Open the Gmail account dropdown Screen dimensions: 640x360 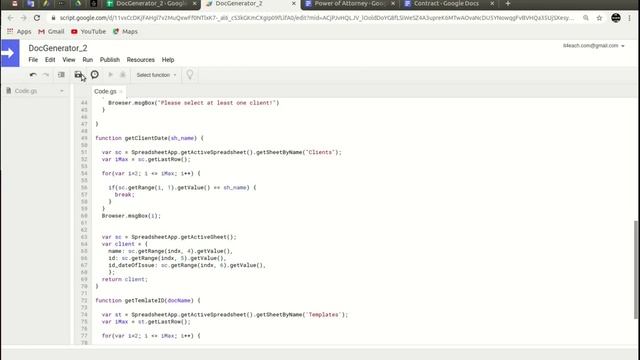[593, 46]
